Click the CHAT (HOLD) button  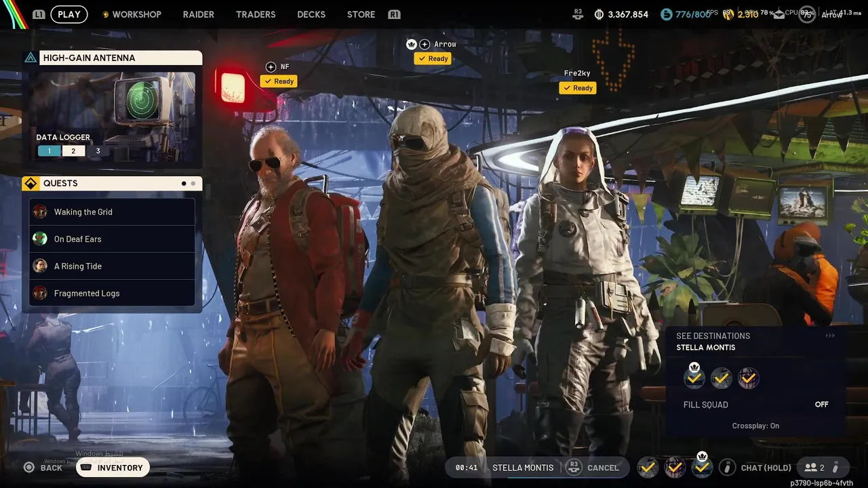(x=766, y=468)
